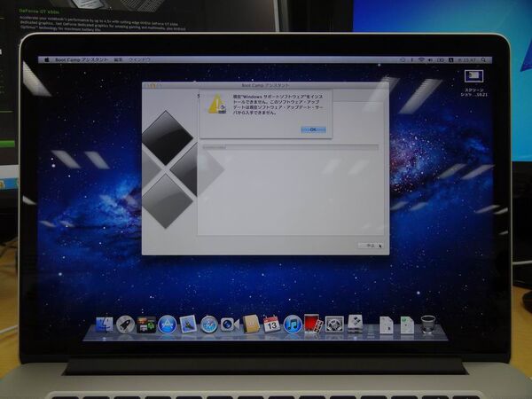This screenshot has height=399, width=532.
Task: Click the download progress bar in Boot Camp Assistant
Action: coord(291,147)
